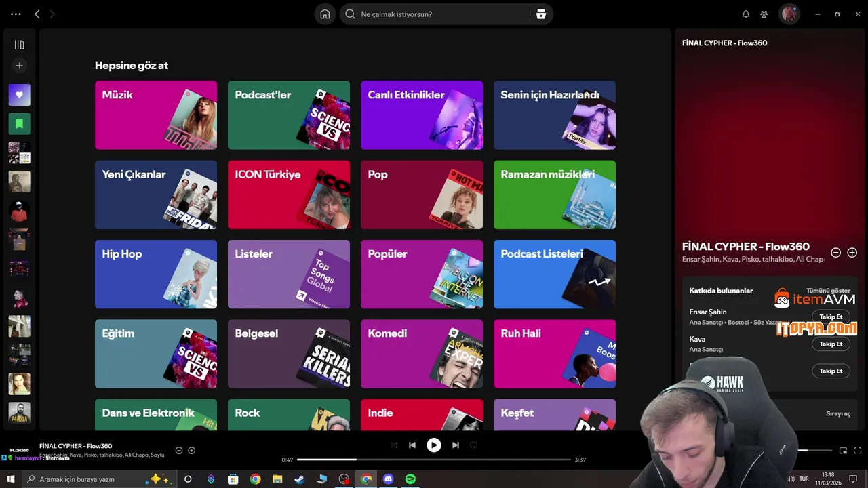This screenshot has height=488, width=868.
Task: Open the three-dot main menu
Action: click(16, 14)
